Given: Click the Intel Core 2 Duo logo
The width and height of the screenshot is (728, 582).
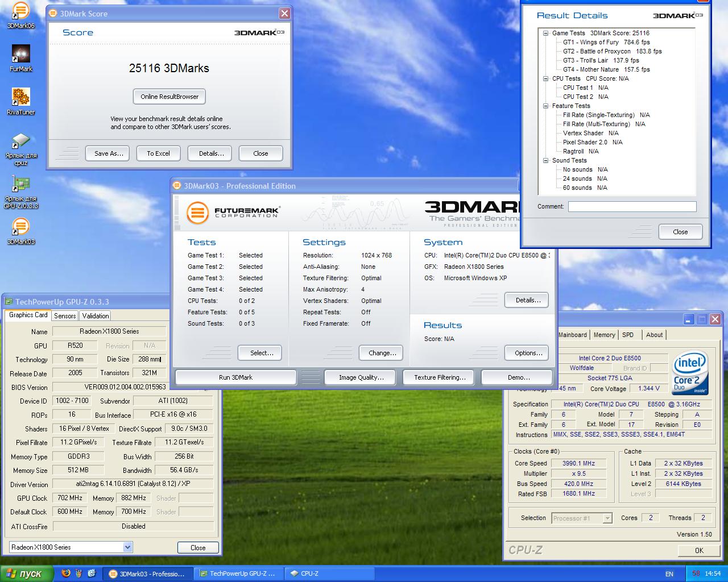Looking at the screenshot, I should [690, 372].
